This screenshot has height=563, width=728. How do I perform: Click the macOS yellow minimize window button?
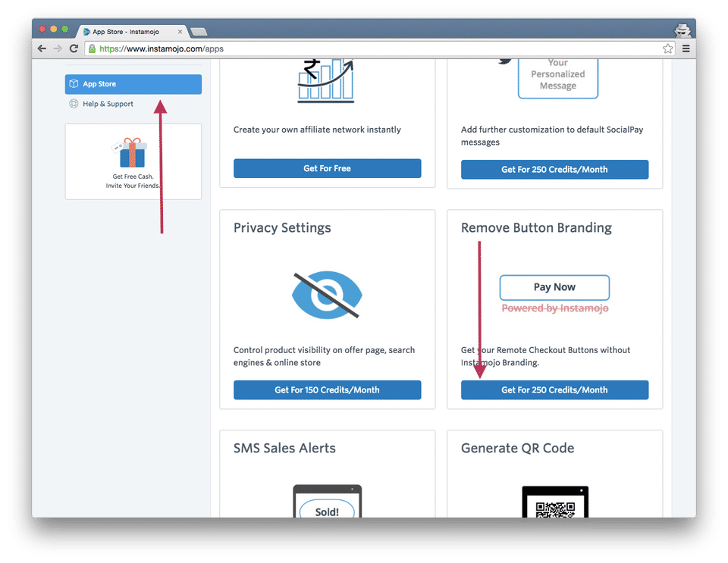tap(53, 30)
